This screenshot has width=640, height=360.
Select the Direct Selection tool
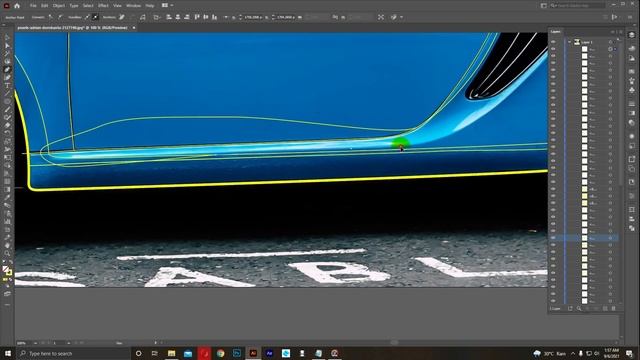point(7,46)
